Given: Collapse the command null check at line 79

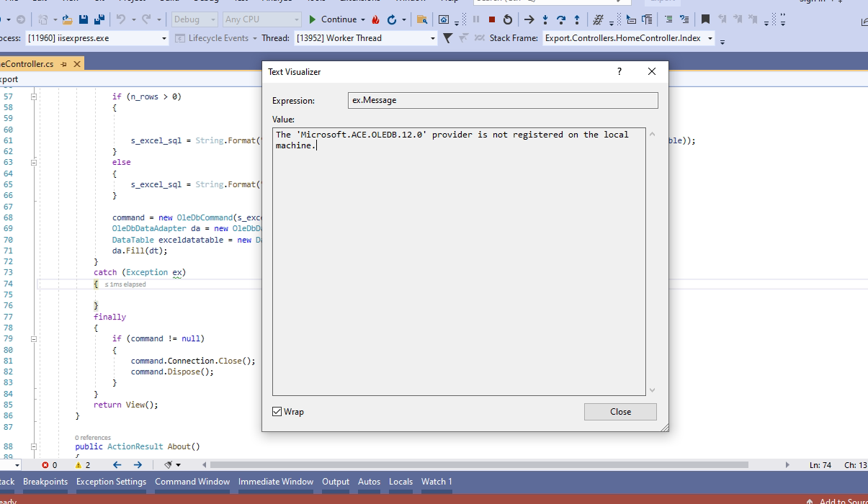Looking at the screenshot, I should click(x=34, y=338).
